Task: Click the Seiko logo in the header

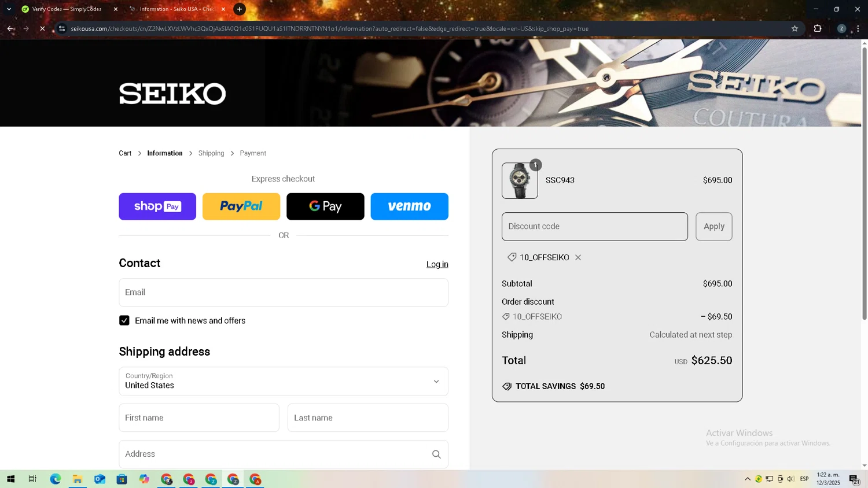Action: click(172, 94)
